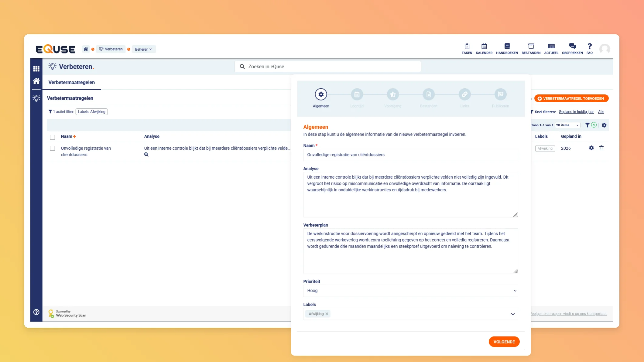Remove the Afwijking label tag
The image size is (644, 362).
[x=327, y=314]
